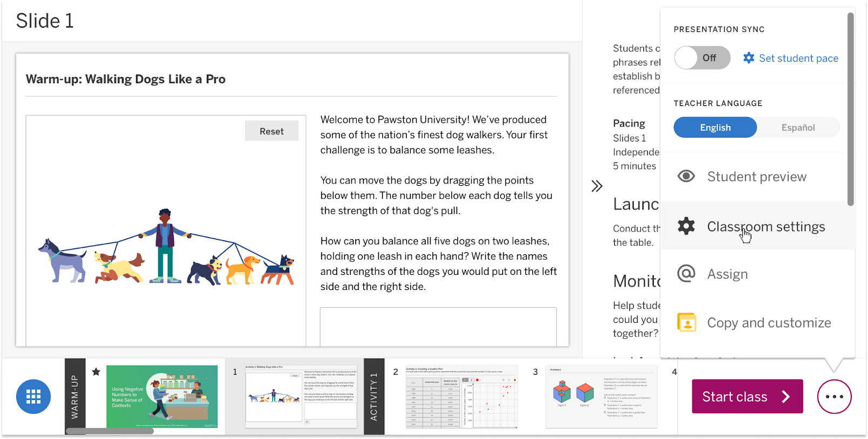Choose Assign from the menu
Image resolution: width=868 pixels, height=439 pixels.
tap(758, 274)
